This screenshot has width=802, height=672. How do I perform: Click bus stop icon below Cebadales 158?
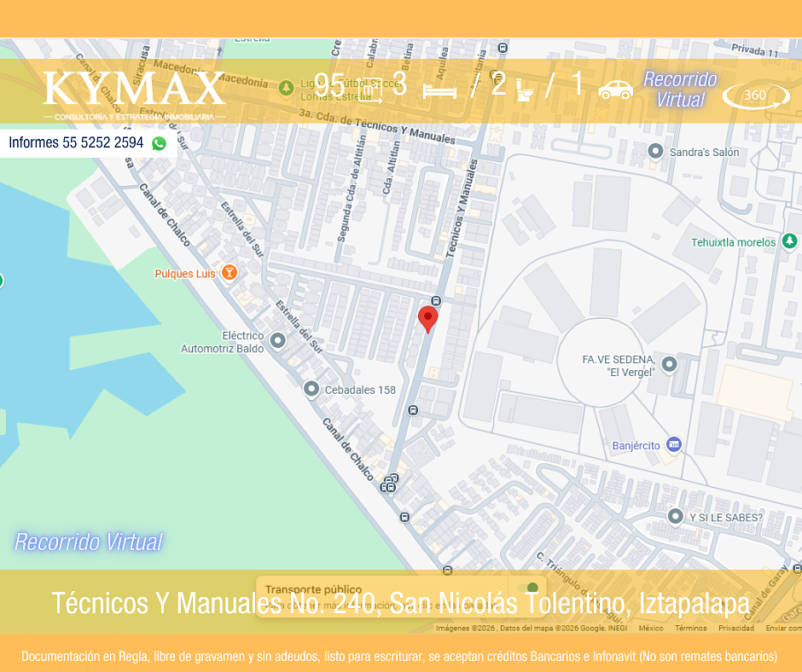pyautogui.click(x=413, y=410)
